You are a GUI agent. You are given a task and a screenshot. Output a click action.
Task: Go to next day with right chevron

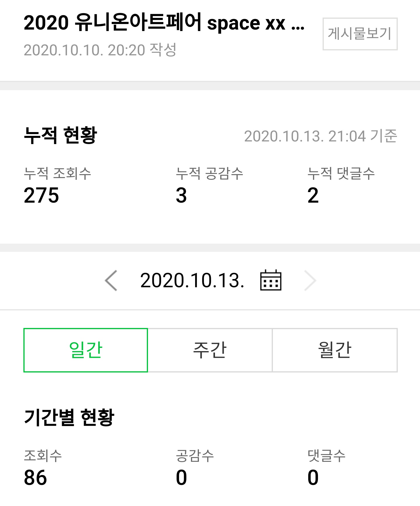310,281
